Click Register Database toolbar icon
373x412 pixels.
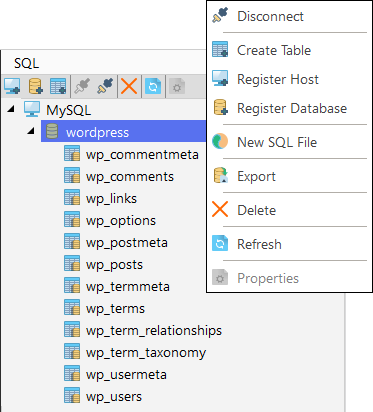point(36,86)
